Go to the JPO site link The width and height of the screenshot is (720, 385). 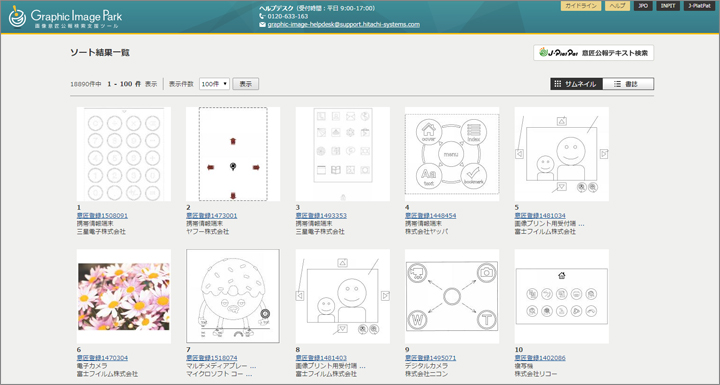pos(643,6)
